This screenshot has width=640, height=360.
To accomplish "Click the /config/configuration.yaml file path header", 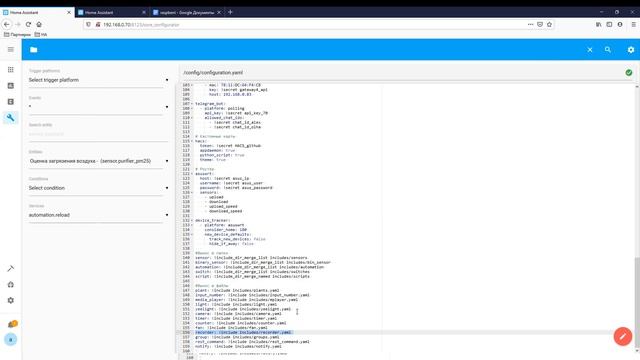I will pos(213,72).
